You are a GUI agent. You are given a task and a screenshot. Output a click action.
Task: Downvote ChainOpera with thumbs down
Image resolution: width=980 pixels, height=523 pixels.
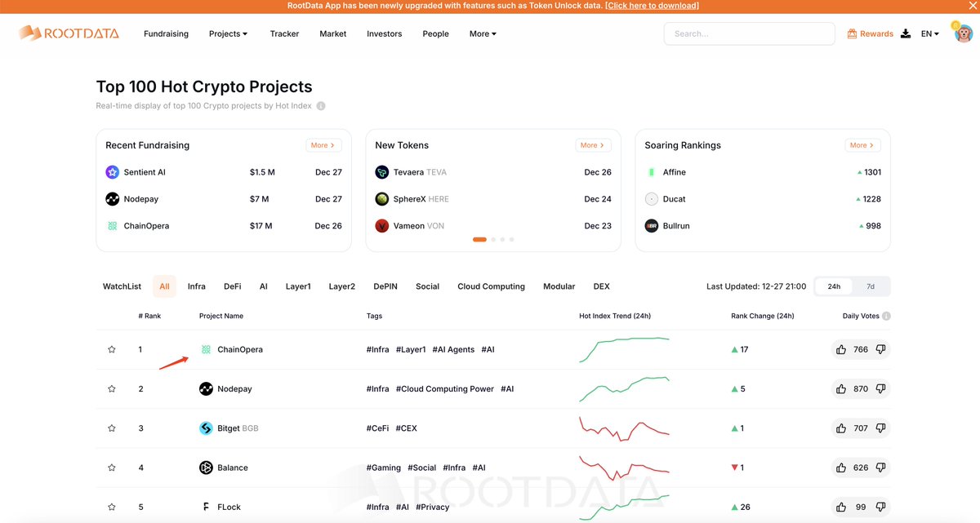tap(880, 349)
